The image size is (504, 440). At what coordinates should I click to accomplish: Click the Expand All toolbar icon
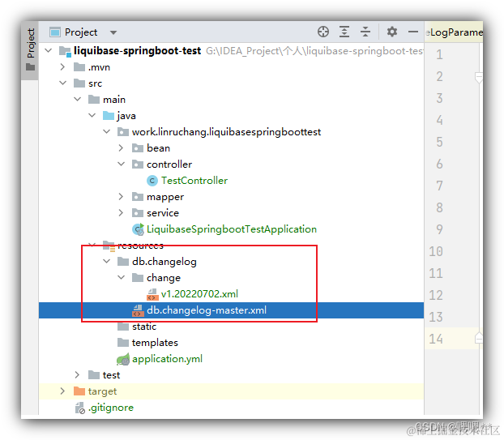click(x=344, y=32)
